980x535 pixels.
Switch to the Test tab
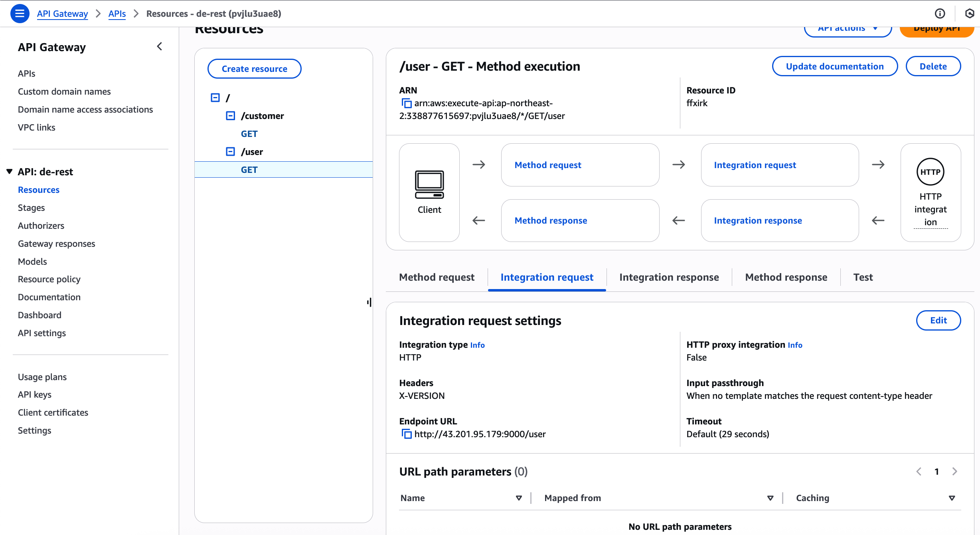click(x=863, y=277)
